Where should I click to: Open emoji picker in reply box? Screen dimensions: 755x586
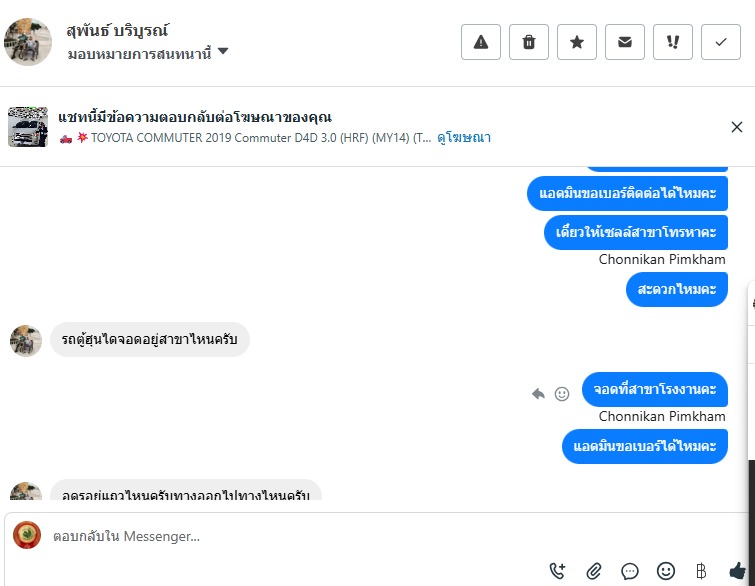tap(666, 571)
